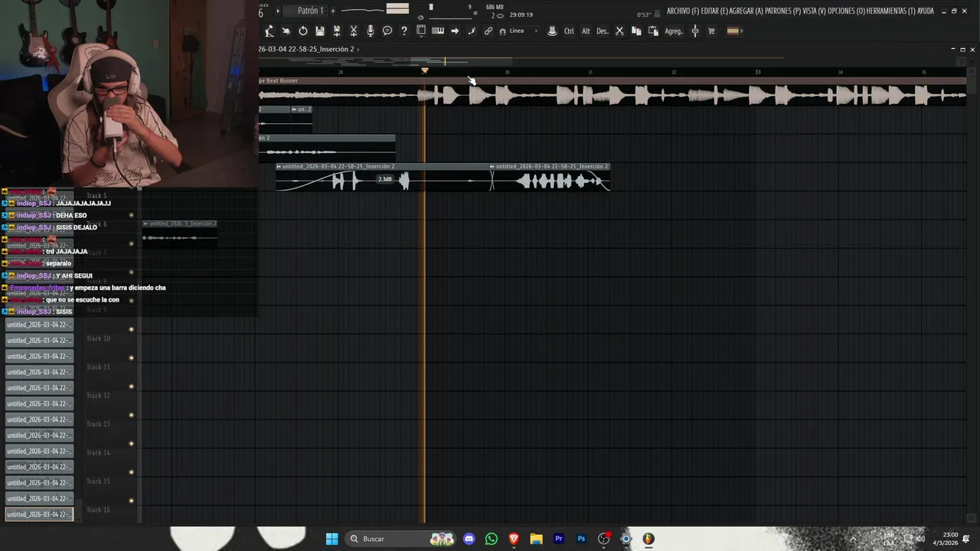
Task: Click the Des. button in toolbar
Action: point(603,31)
